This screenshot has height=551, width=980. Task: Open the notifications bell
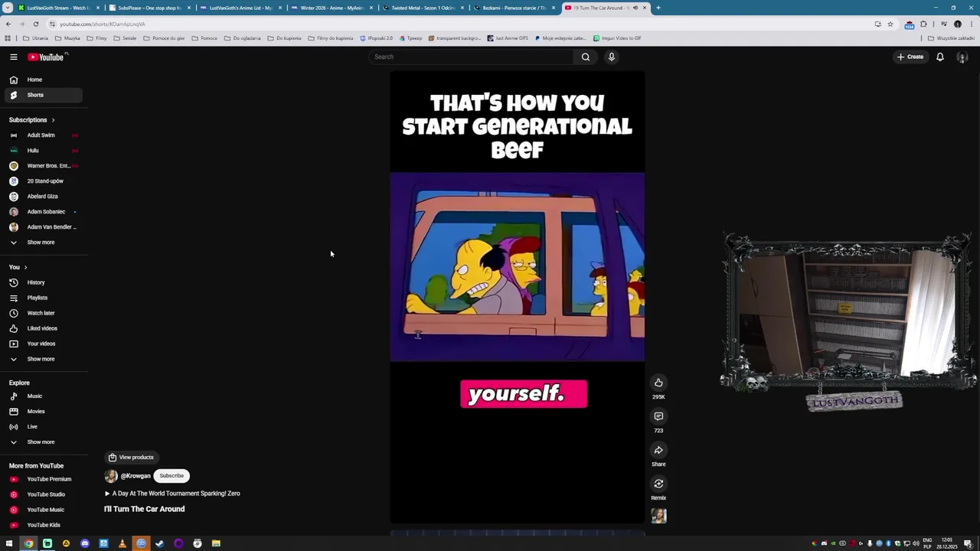[x=940, y=57]
